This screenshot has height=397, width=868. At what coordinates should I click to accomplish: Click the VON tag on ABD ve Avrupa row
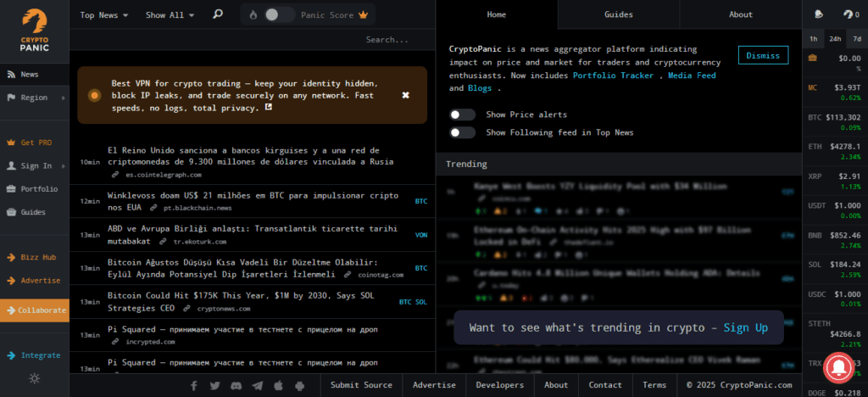[x=421, y=235]
